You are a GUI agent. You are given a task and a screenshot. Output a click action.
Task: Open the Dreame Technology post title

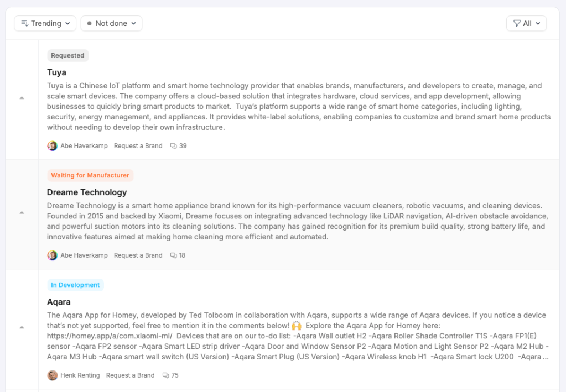point(87,192)
